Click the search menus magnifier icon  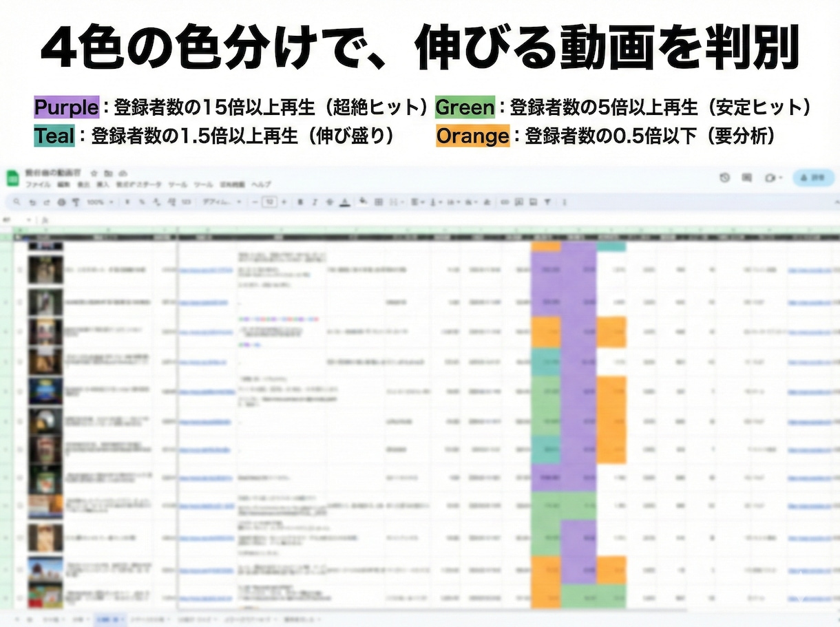tap(15, 202)
